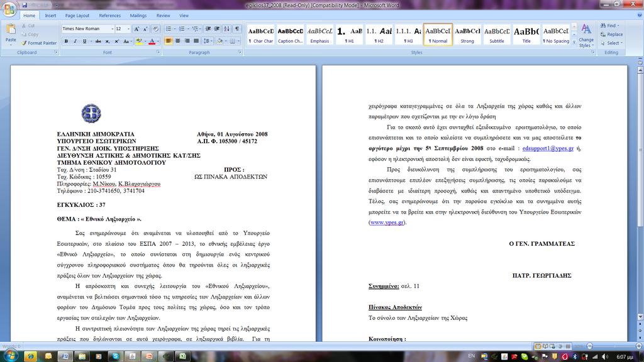644x362 pixels.
Task: Open the Change Case dropdown
Action: pyautogui.click(x=127, y=41)
